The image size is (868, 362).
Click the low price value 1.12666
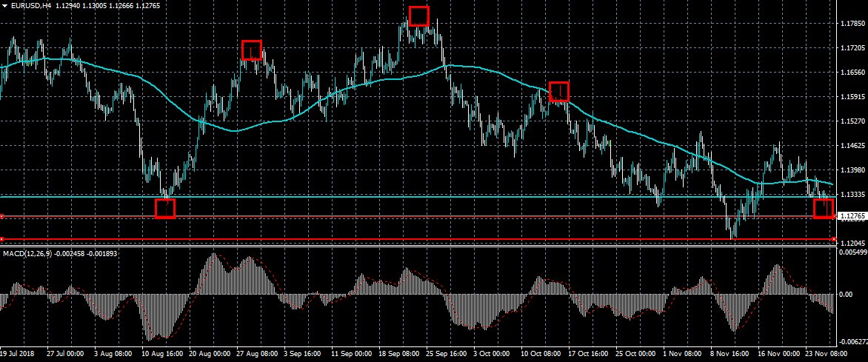point(121,6)
